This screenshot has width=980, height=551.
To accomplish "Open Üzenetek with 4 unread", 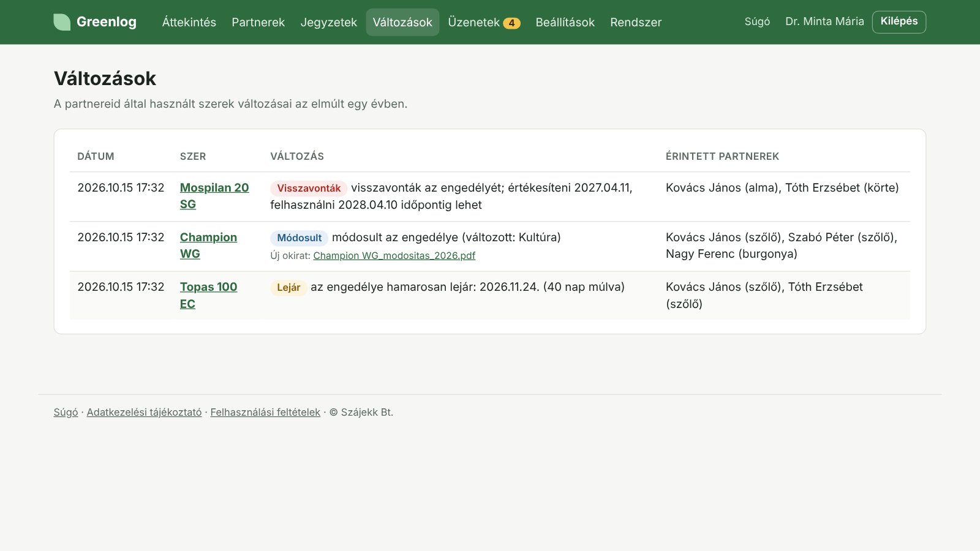I will pyautogui.click(x=484, y=22).
